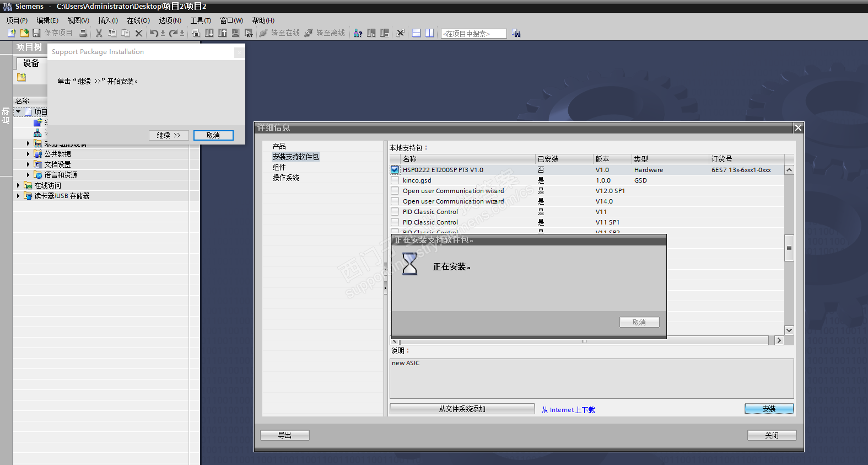
Task: Click the 在项目中搜索 search field
Action: tap(473, 34)
